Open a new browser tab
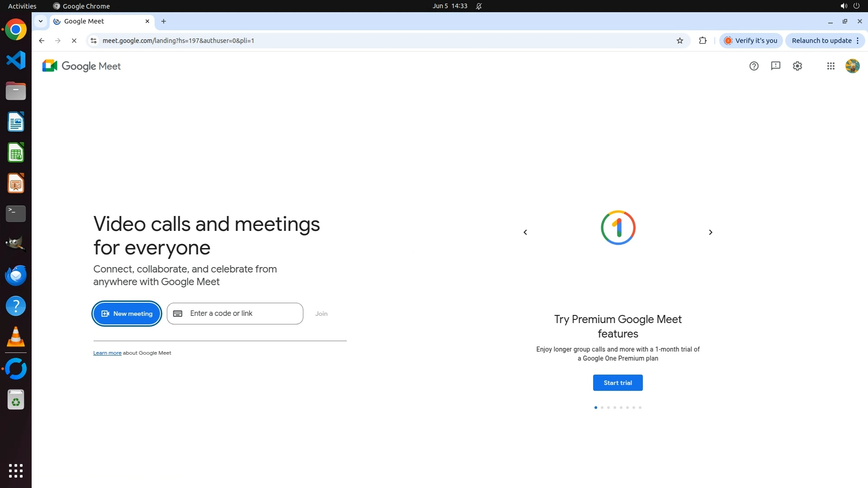The width and height of the screenshot is (868, 488). tap(164, 21)
